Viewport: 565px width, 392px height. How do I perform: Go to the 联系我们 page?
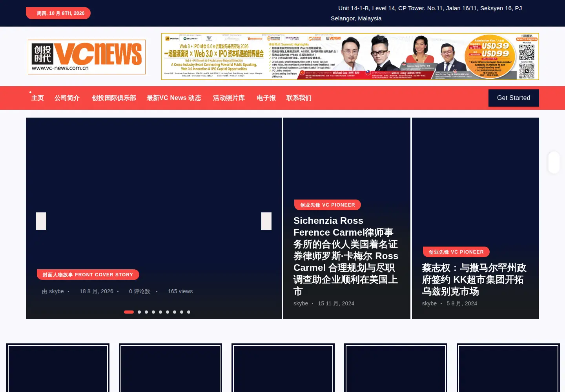(x=299, y=98)
